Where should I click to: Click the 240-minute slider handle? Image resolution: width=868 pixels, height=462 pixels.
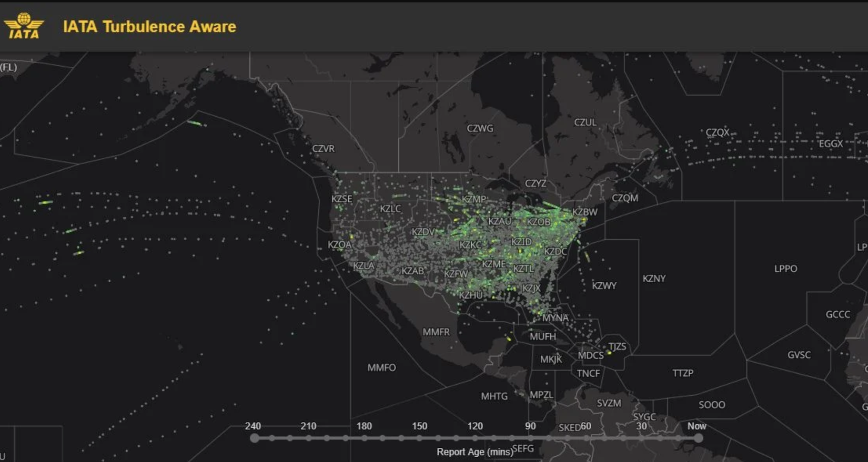[x=255, y=438]
